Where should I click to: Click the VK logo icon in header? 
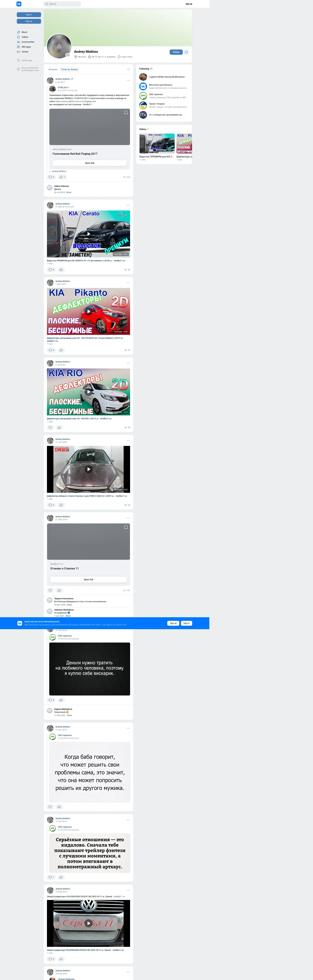tap(19, 4)
